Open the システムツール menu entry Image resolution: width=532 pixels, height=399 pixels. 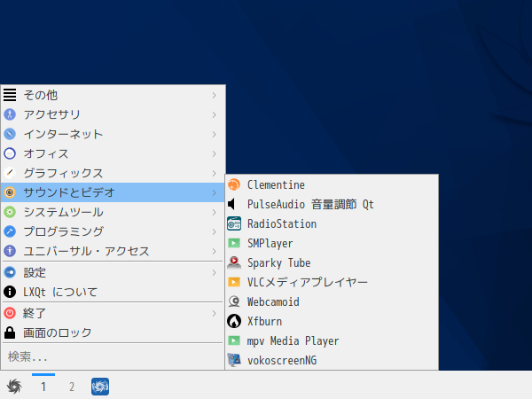click(x=113, y=212)
